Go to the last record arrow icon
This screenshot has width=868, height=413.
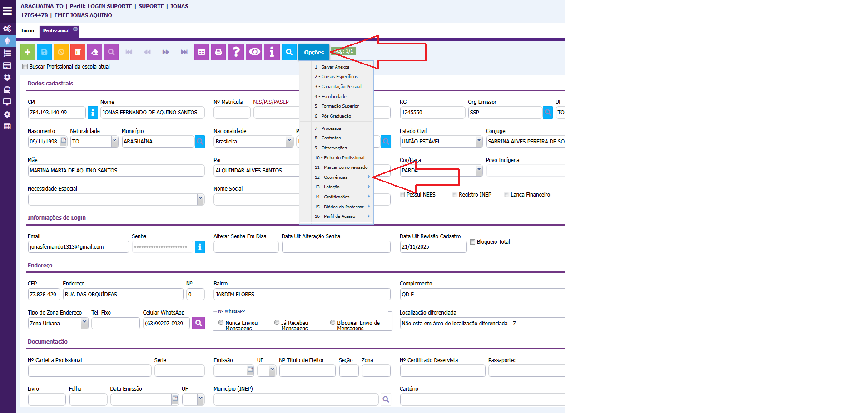coord(184,52)
